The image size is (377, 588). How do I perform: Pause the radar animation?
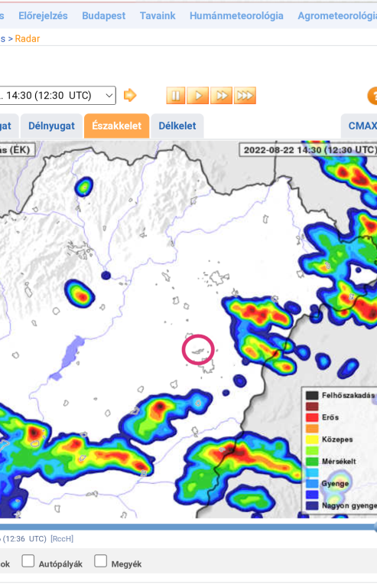pos(176,96)
